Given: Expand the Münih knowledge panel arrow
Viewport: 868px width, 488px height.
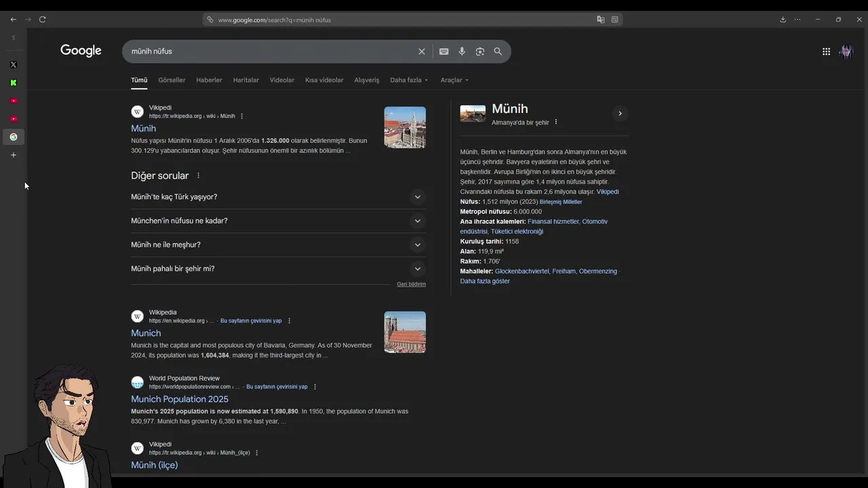Looking at the screenshot, I should [620, 114].
